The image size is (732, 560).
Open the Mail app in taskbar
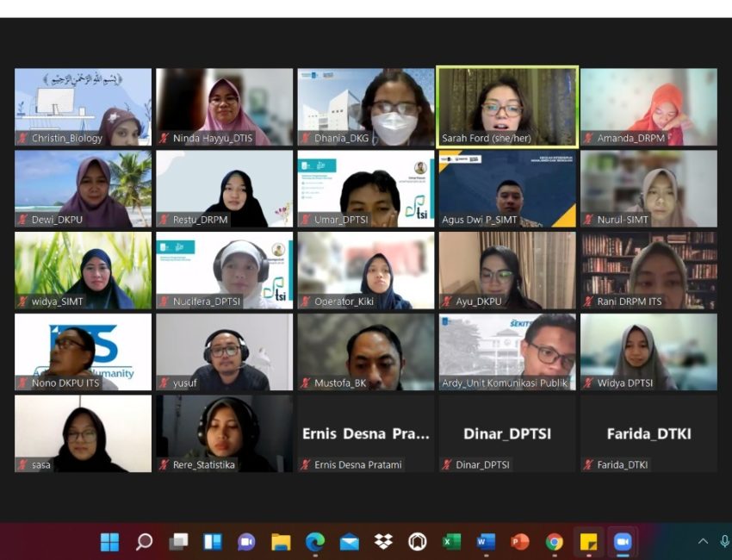coord(349,542)
